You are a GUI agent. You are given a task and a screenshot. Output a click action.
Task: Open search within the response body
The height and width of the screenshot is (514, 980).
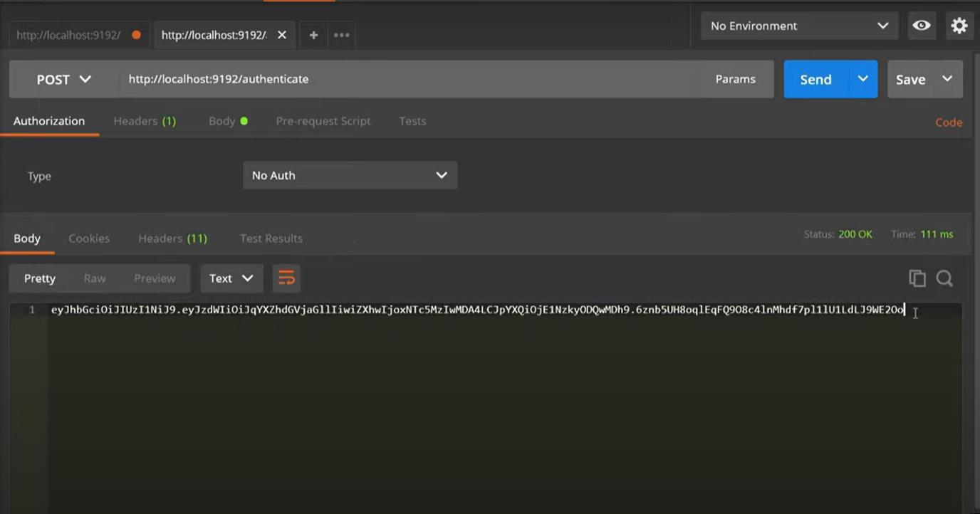[944, 278]
